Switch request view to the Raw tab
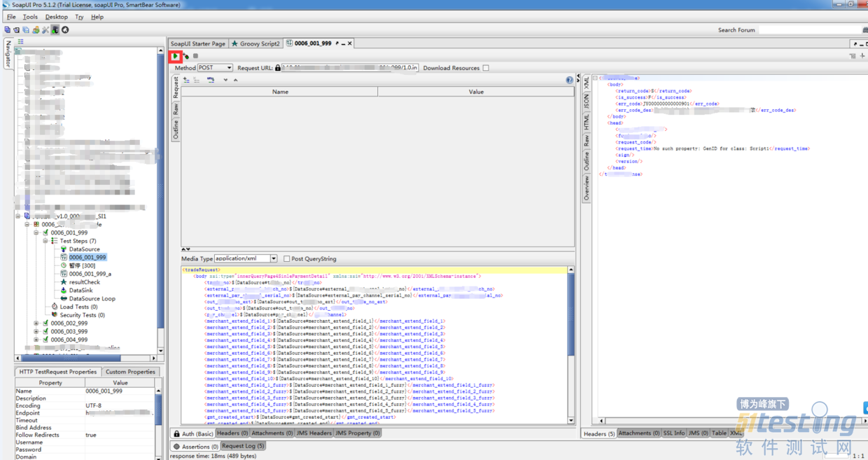Viewport: 868px width, 460px height. [x=176, y=109]
